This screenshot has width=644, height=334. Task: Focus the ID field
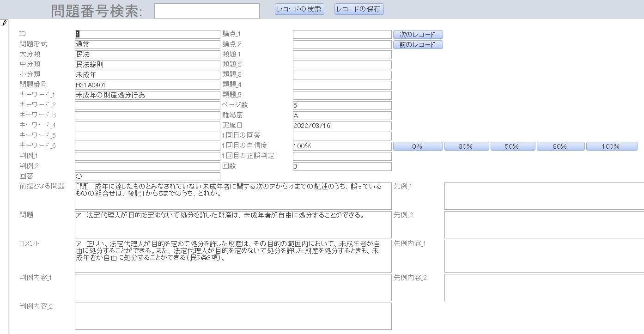pos(147,35)
